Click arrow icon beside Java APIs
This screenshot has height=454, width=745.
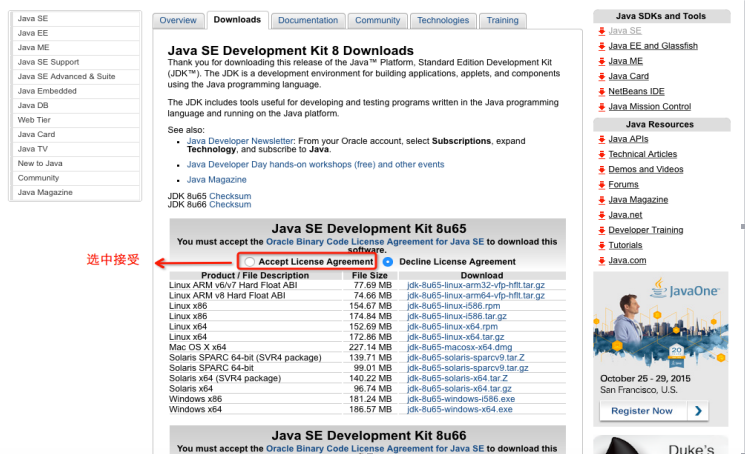pyautogui.click(x=602, y=139)
